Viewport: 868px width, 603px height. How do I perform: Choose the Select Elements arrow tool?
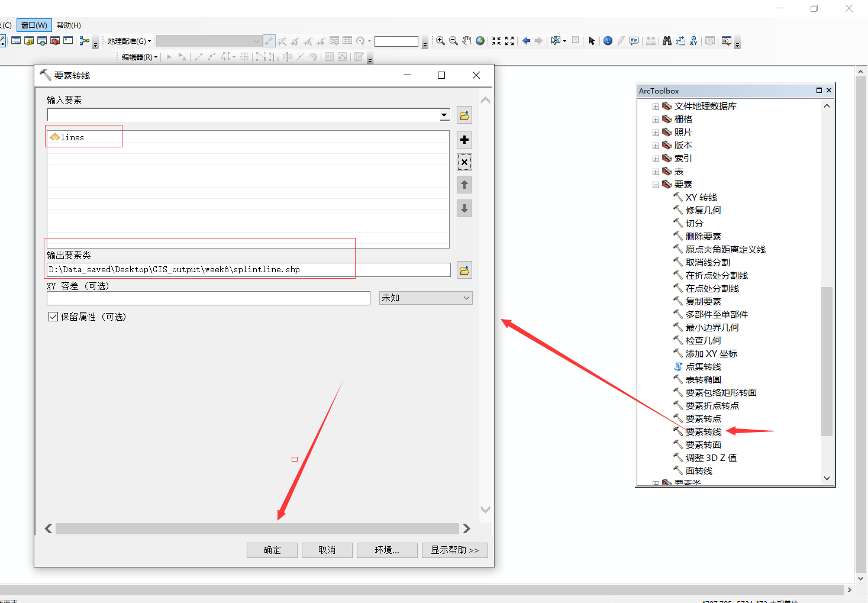[x=592, y=41]
